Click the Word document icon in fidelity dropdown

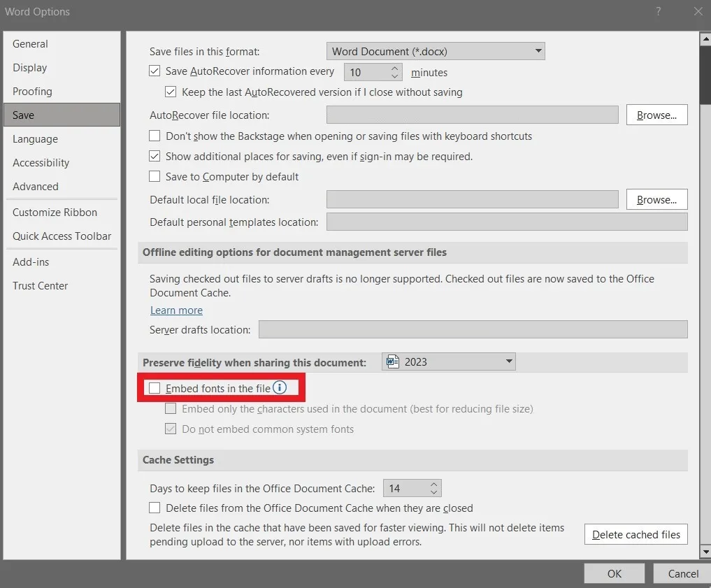pos(392,361)
